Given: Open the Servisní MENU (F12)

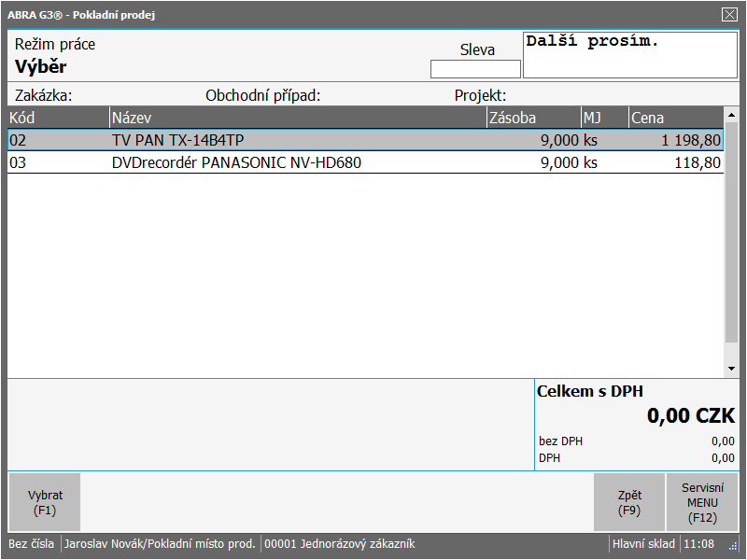Looking at the screenshot, I should 702,502.
